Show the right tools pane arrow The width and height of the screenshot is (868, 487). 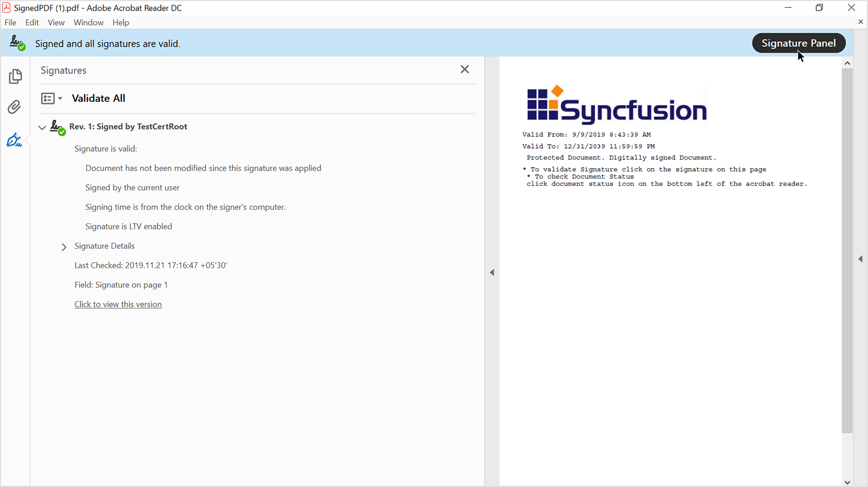tap(860, 259)
